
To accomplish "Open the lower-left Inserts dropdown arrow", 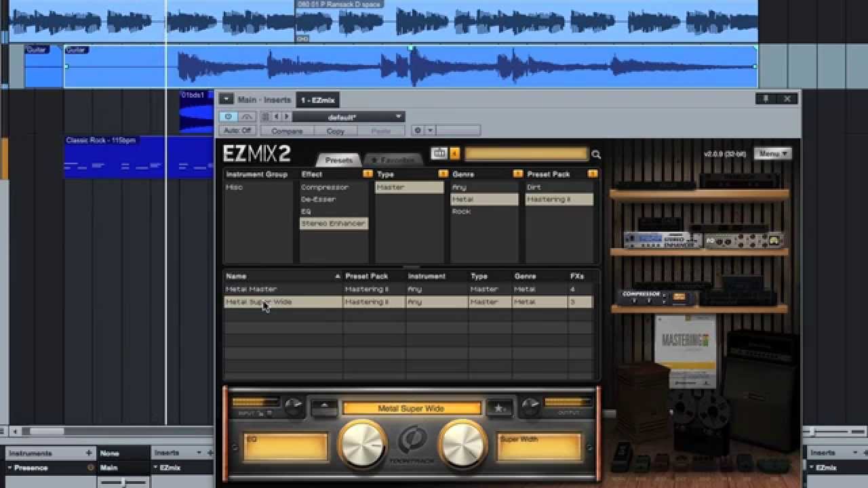I will point(199,453).
